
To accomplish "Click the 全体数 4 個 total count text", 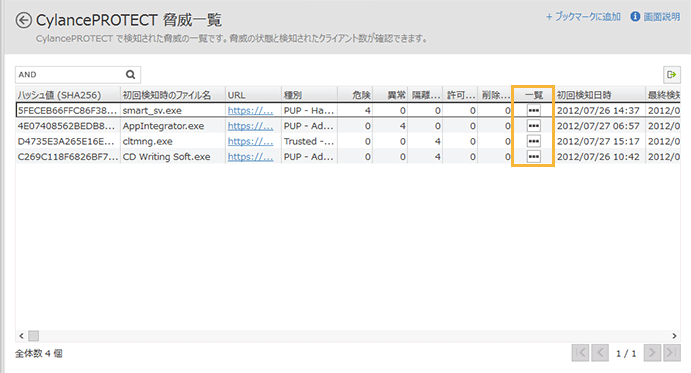I will click(x=39, y=353).
